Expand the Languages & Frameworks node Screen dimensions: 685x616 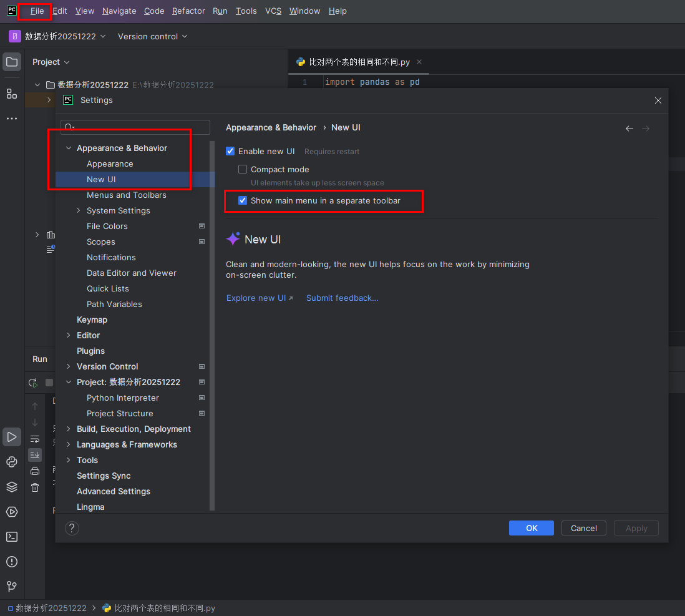coord(69,444)
